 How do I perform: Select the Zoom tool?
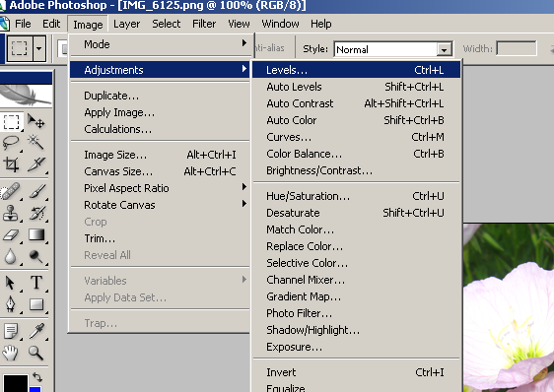[x=36, y=353]
